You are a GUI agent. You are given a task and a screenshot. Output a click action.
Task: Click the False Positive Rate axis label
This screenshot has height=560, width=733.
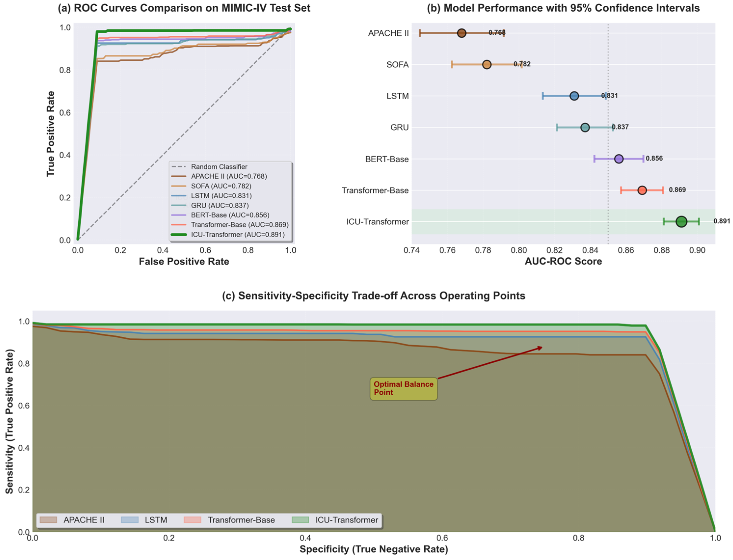coord(184,261)
